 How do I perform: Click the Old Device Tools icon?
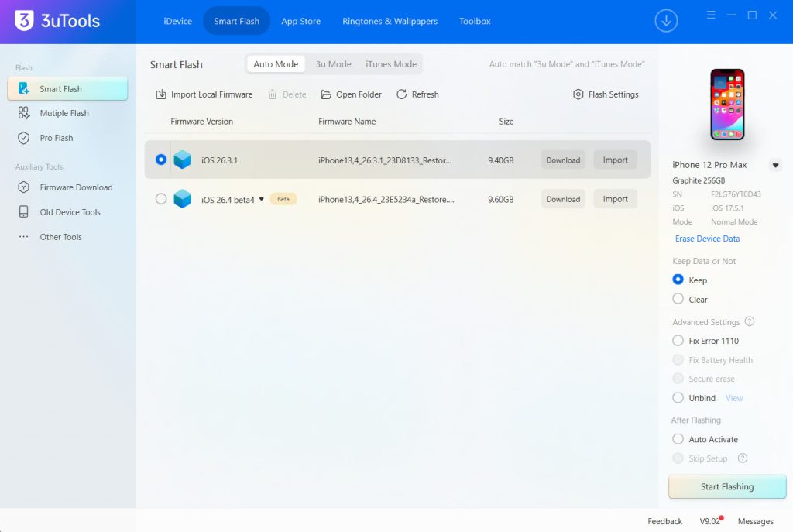(x=24, y=212)
